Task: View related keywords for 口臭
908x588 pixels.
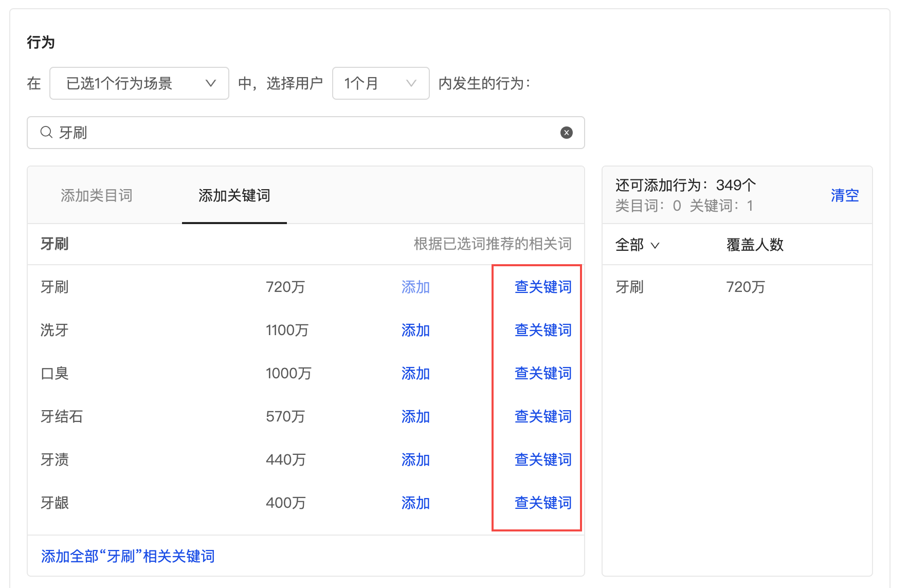Action: point(542,374)
